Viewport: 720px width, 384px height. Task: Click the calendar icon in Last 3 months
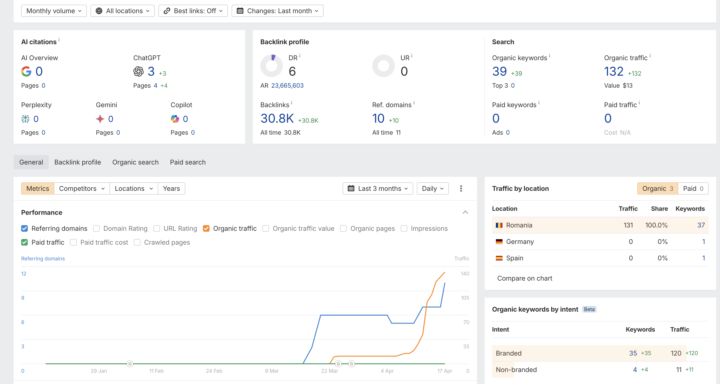point(351,188)
